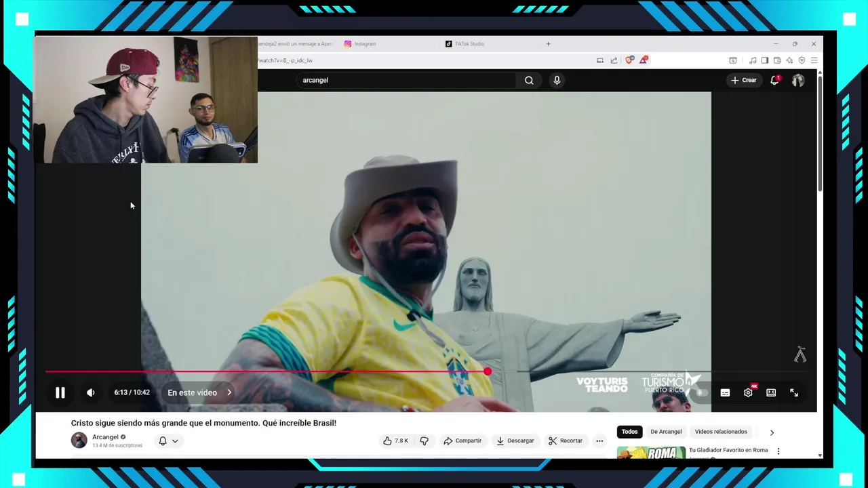Open the Brave VPN shield icon
Screen dimensions: 868x488
pos(802,60)
